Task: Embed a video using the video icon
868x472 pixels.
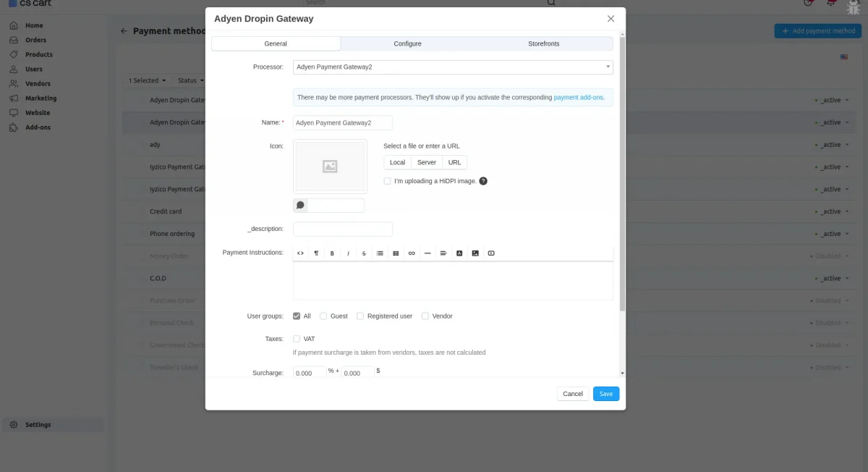Action: 491,253
